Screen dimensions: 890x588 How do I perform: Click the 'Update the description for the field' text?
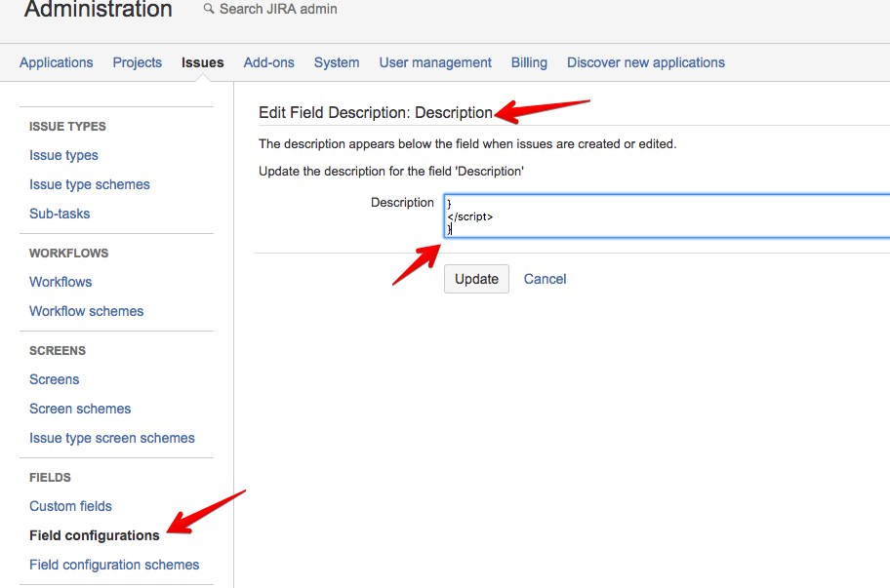391,172
